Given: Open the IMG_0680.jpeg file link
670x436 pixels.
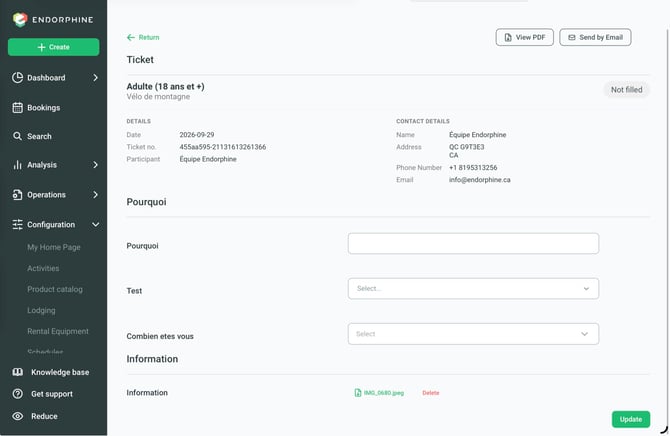Looking at the screenshot, I should (x=384, y=393).
